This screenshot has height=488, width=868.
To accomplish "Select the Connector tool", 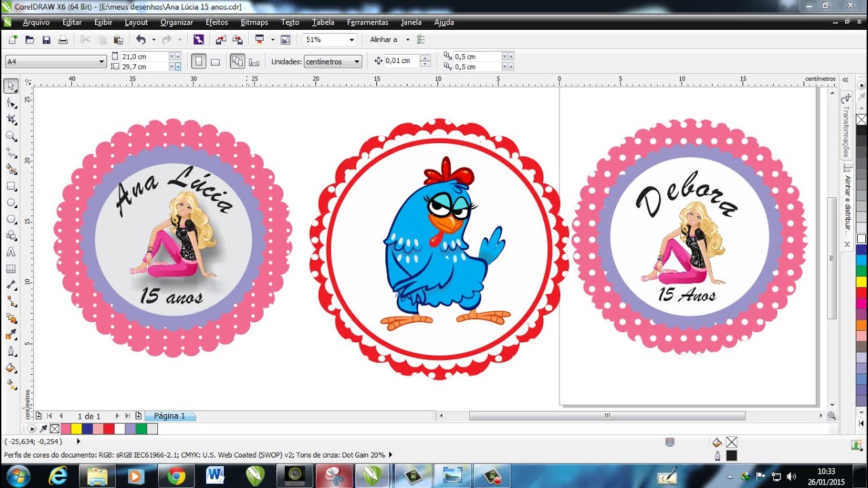I will (11, 302).
